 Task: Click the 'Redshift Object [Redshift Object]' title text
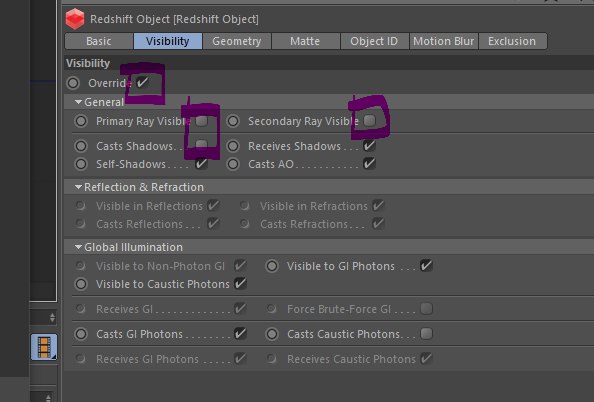coord(174,19)
